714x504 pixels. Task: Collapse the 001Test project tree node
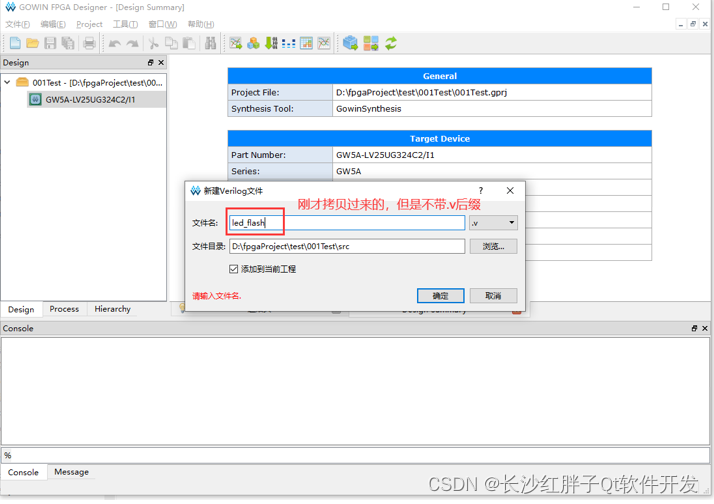(x=7, y=82)
